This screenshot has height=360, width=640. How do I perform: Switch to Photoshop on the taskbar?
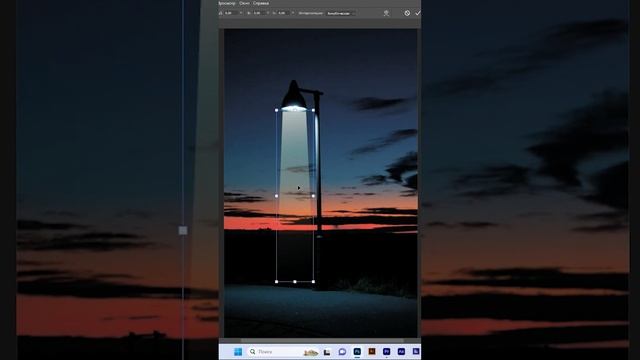(357, 351)
